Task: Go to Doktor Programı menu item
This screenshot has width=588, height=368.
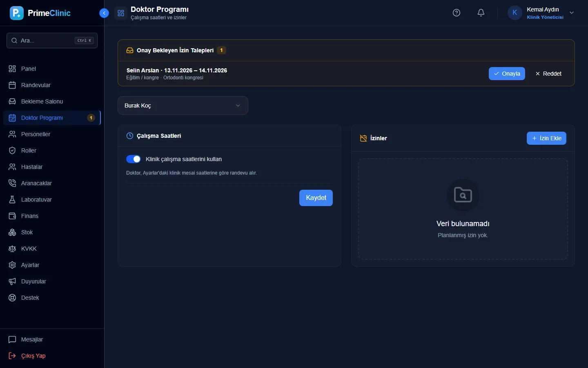Action: (x=52, y=118)
